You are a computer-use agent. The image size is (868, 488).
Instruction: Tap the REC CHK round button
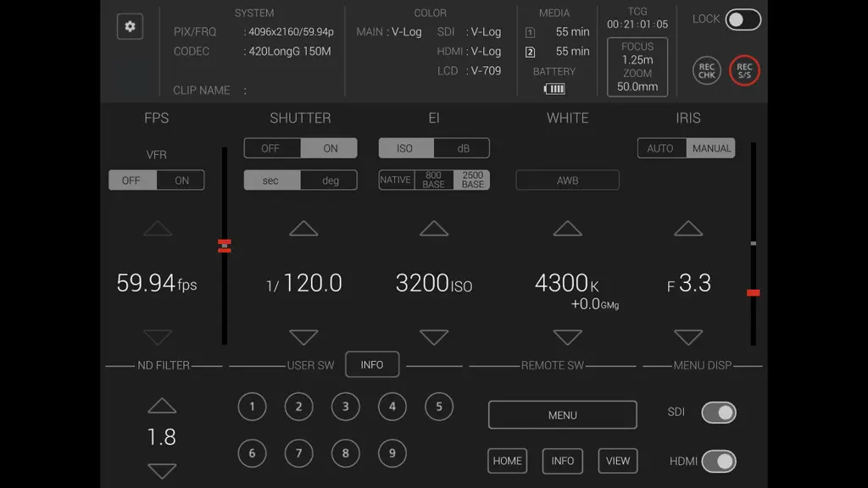(x=706, y=71)
